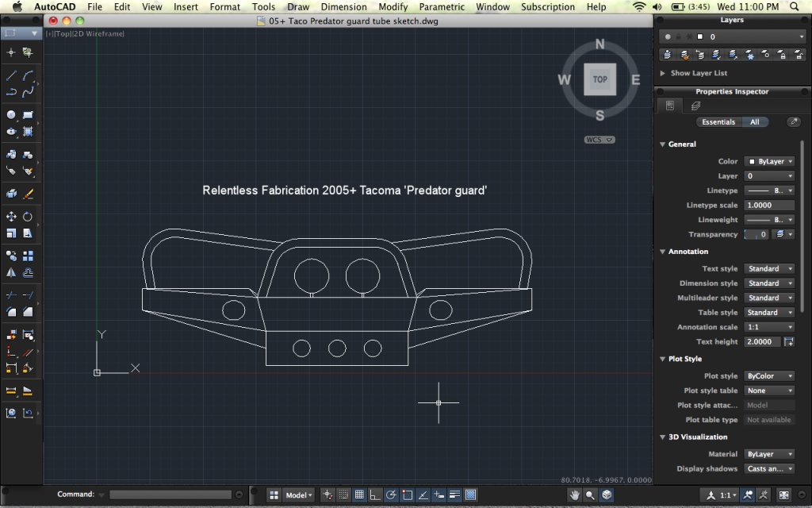Select the Trim tool
The width and height of the screenshot is (812, 508).
(x=11, y=295)
